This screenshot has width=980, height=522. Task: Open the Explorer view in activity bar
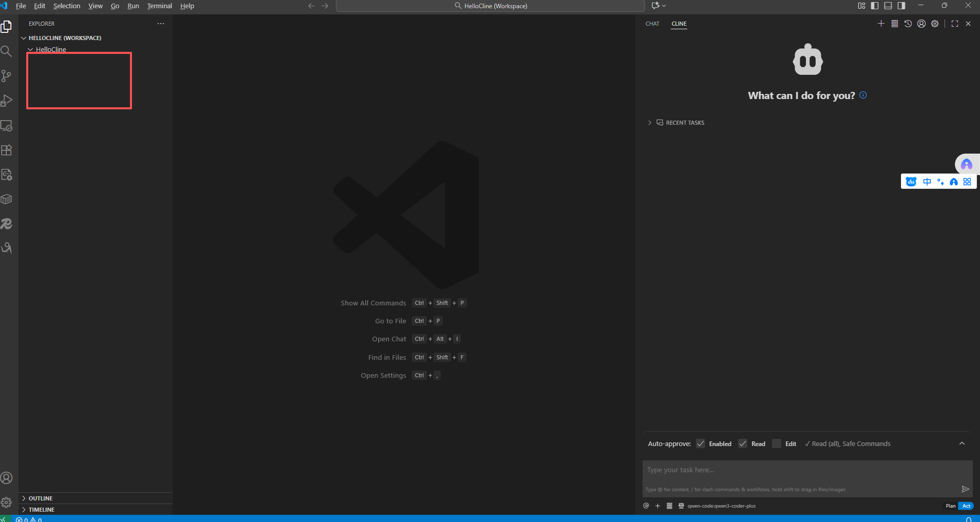tap(7, 27)
